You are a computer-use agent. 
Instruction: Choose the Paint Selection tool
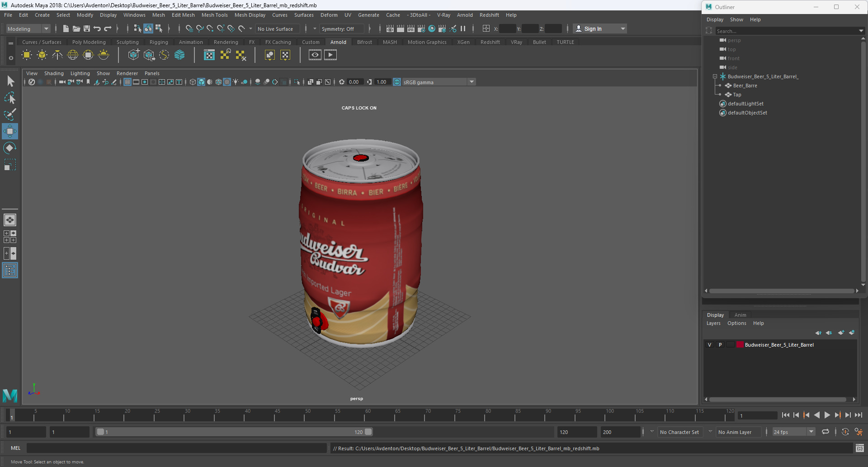(10, 114)
